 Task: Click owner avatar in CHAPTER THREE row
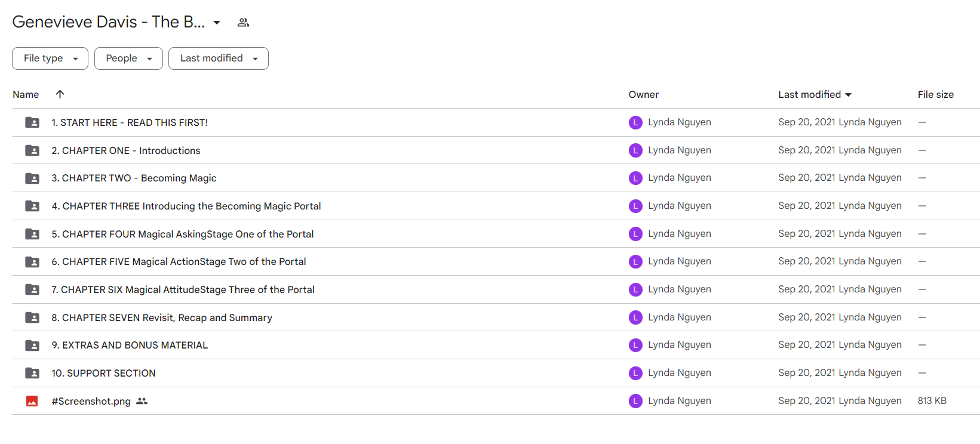pyautogui.click(x=635, y=206)
